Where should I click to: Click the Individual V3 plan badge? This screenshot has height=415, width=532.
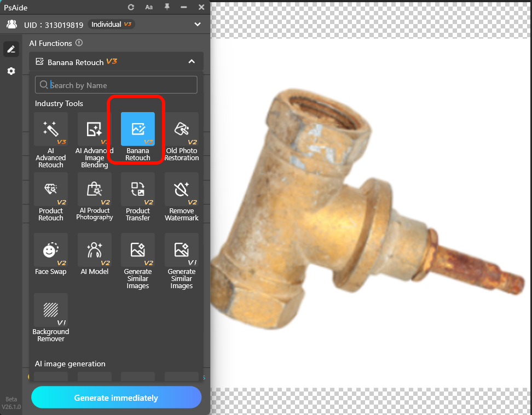111,24
